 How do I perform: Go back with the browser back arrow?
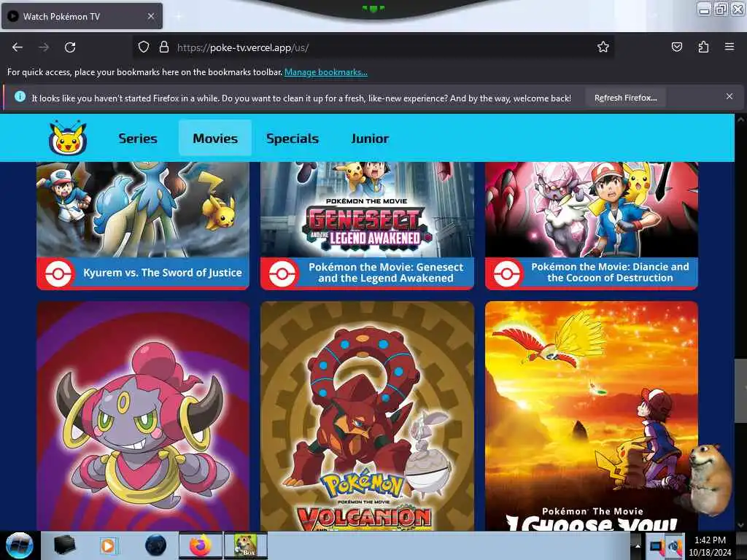coord(18,47)
